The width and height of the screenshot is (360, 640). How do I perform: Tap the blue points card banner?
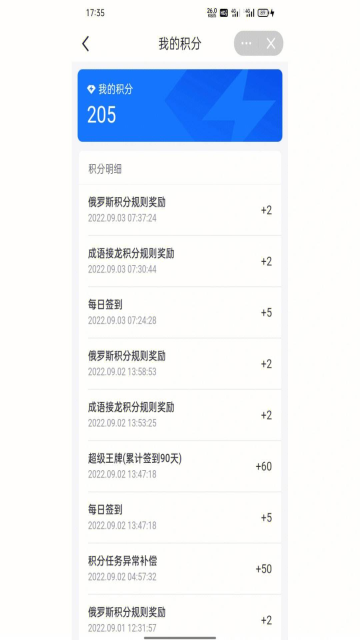(180, 105)
